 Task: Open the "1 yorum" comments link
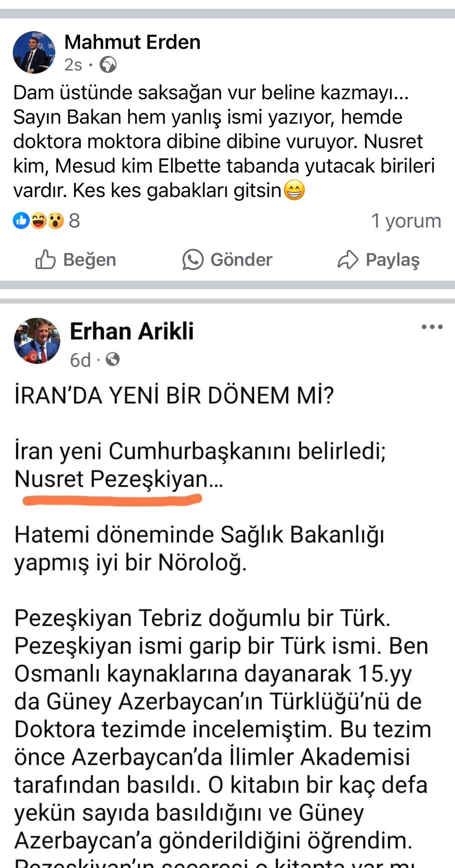(406, 221)
